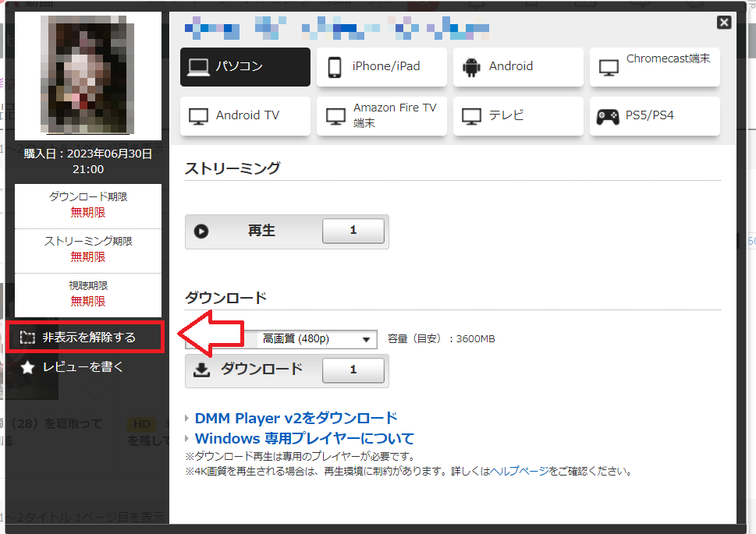
Task: Click the laptop icon in パソコン tab
Action: (198, 68)
